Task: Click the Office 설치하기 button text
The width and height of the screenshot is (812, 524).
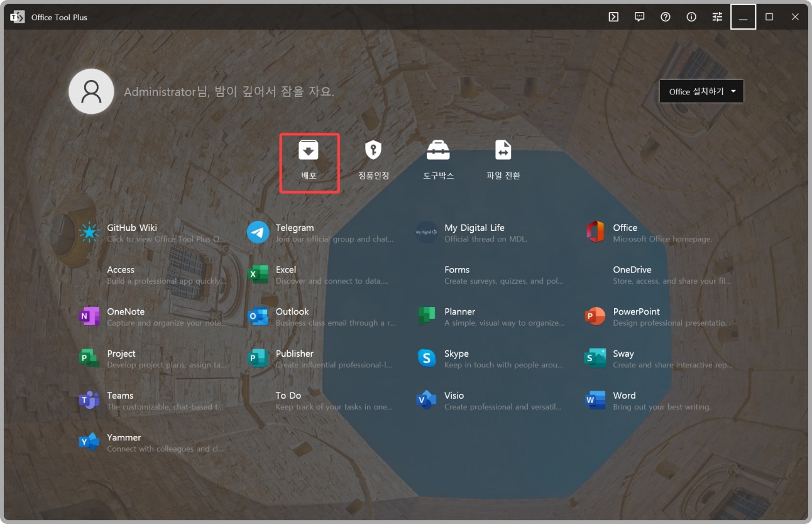Action: tap(696, 91)
